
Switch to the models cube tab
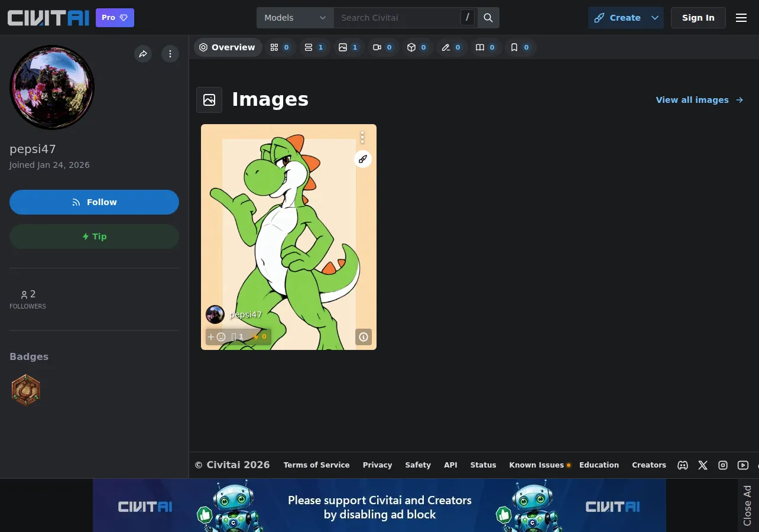(417, 47)
